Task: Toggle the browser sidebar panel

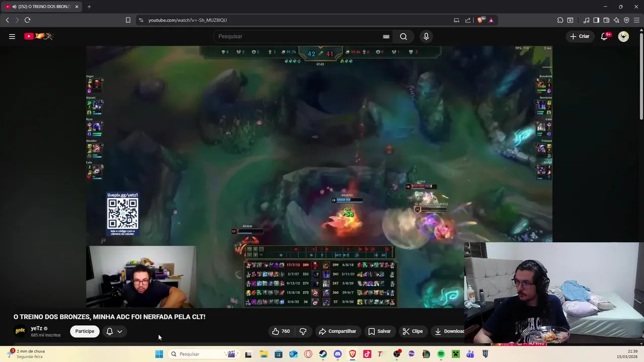Action: coord(596,20)
